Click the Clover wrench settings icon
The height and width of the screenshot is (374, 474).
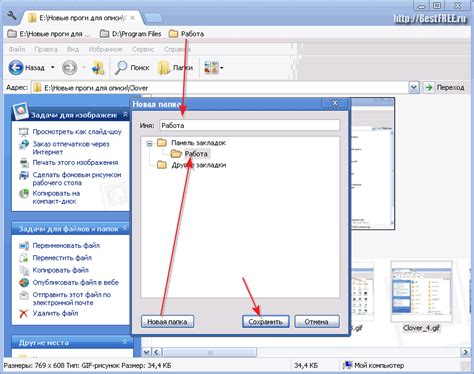point(12,15)
